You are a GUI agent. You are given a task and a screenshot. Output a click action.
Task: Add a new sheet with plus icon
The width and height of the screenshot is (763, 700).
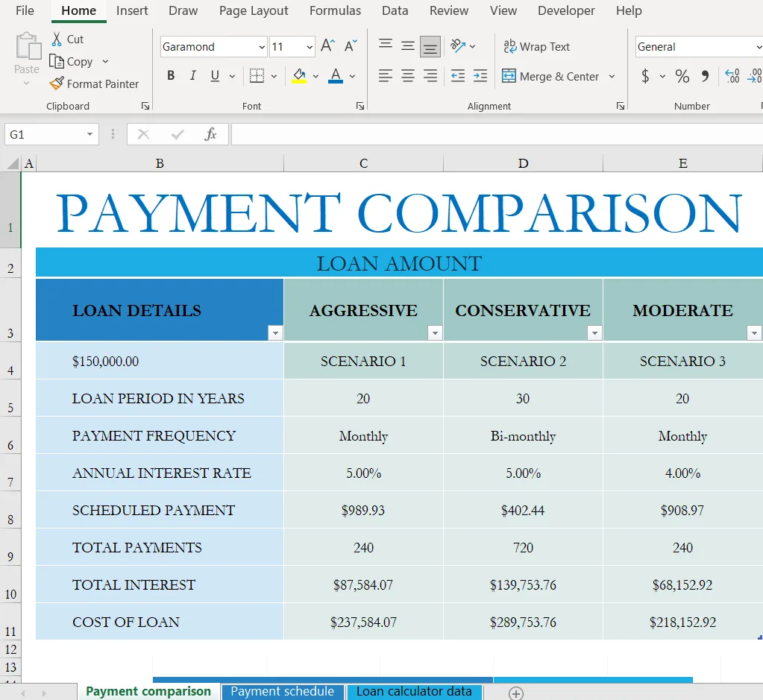click(516, 693)
